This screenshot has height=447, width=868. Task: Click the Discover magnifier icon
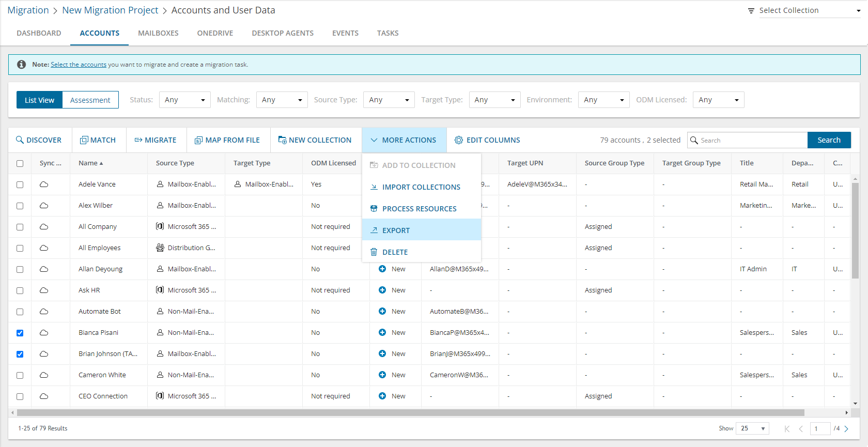pyautogui.click(x=20, y=140)
